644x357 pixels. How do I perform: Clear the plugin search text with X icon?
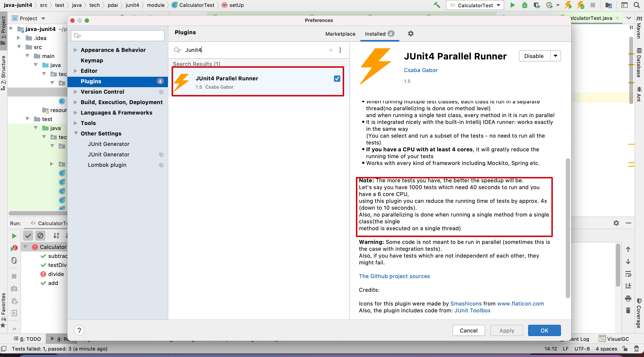[330, 50]
